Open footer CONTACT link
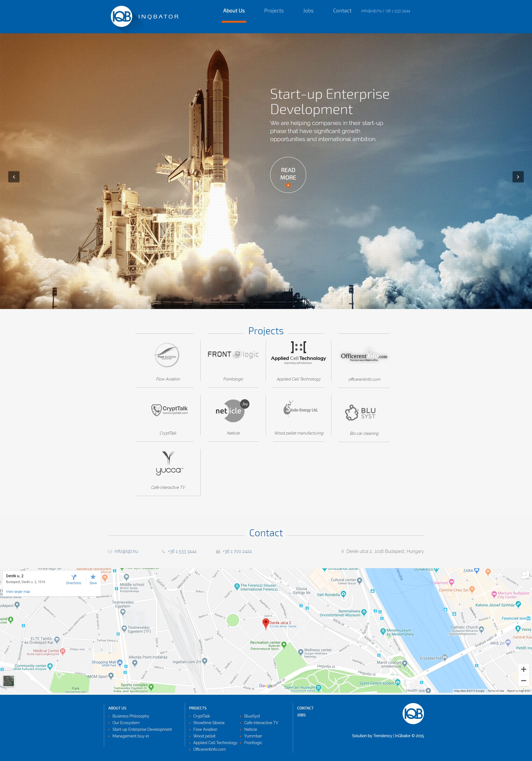Viewport: 532px width, 761px height. tap(305, 708)
